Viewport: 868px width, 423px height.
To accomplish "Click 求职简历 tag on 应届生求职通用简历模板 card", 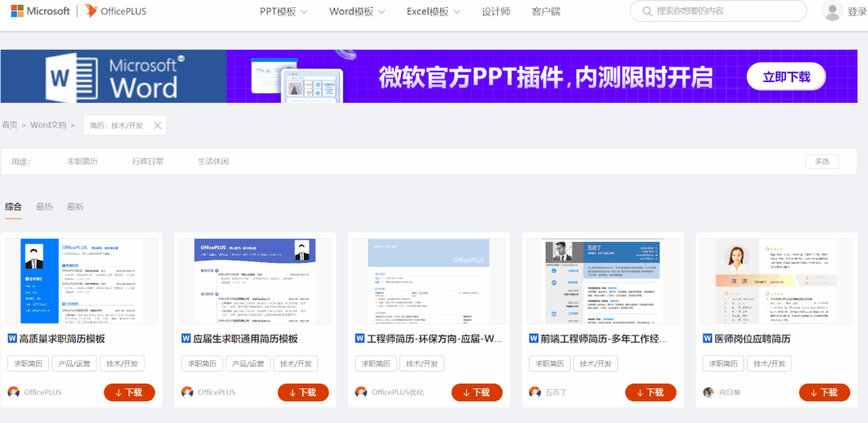I will point(202,363).
